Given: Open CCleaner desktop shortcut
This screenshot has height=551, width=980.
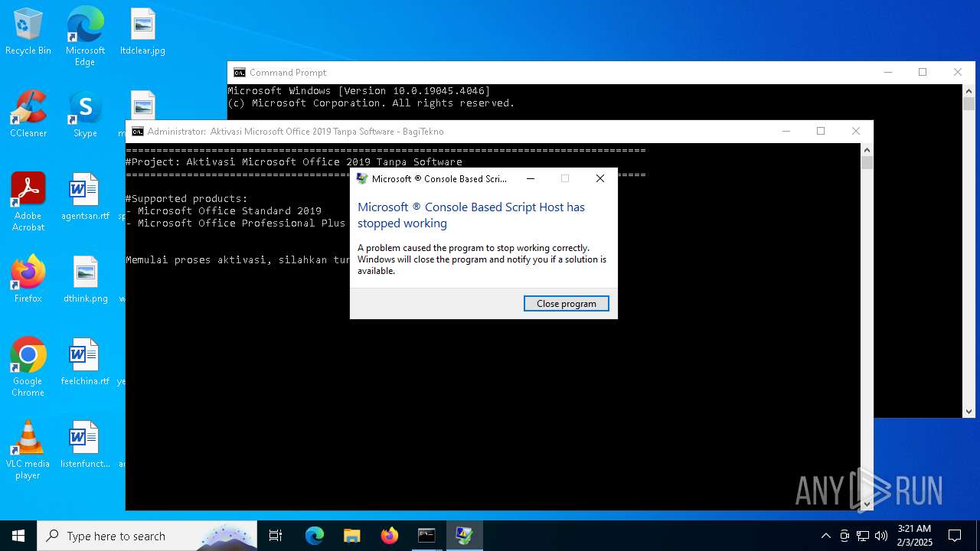Looking at the screenshot, I should point(28,115).
